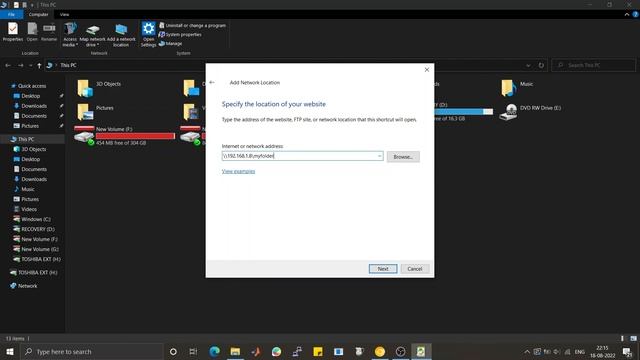Select RECOVERY (D:) in sidebar
Viewport: 640px width, 360px height.
[x=38, y=229]
